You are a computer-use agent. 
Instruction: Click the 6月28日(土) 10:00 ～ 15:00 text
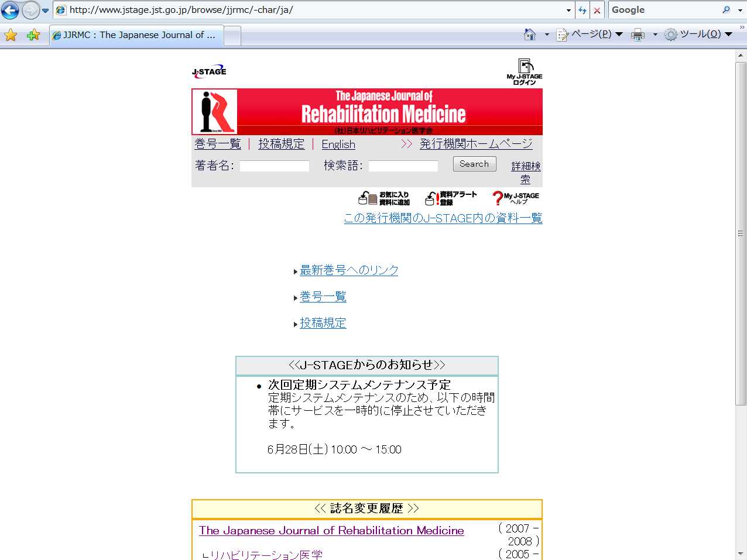[x=334, y=449]
